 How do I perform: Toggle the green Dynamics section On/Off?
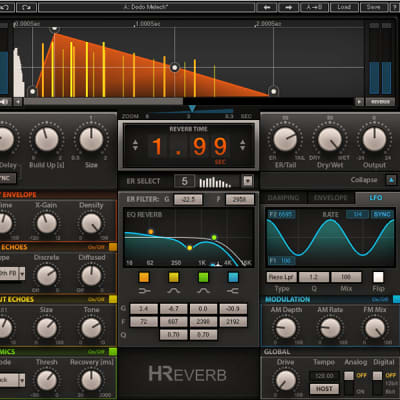pyautogui.click(x=113, y=351)
